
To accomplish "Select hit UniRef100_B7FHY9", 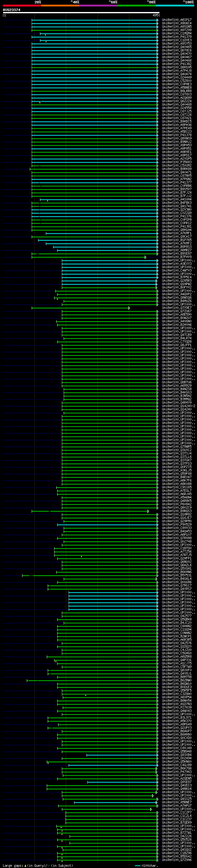I will point(177,257).
